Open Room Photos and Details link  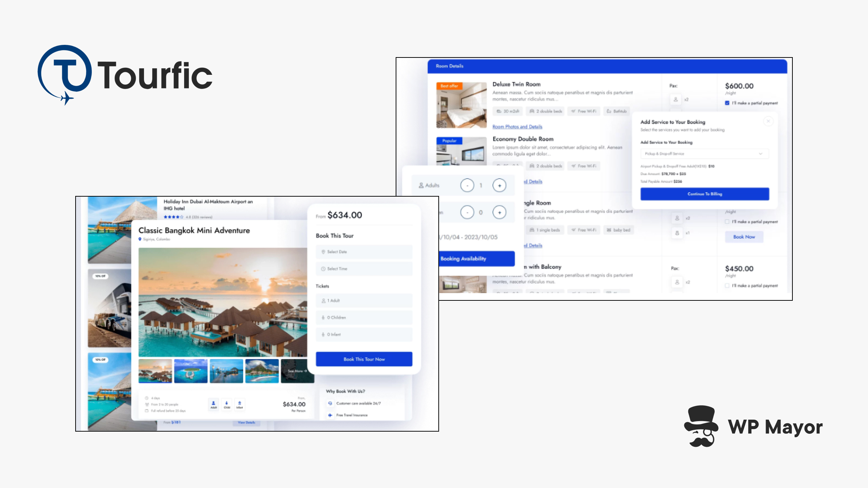(x=517, y=127)
